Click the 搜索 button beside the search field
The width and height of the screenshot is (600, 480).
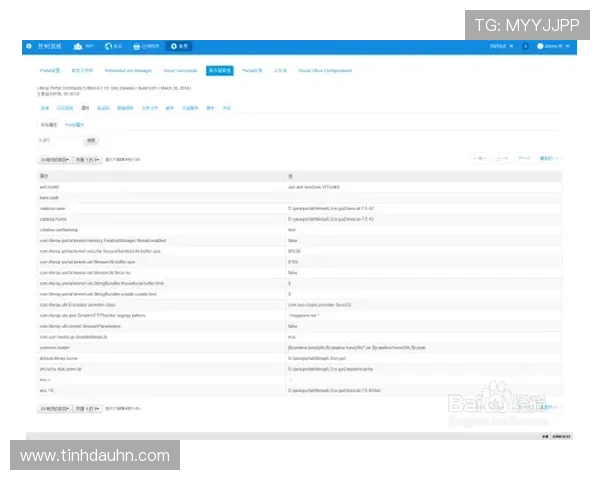point(92,140)
